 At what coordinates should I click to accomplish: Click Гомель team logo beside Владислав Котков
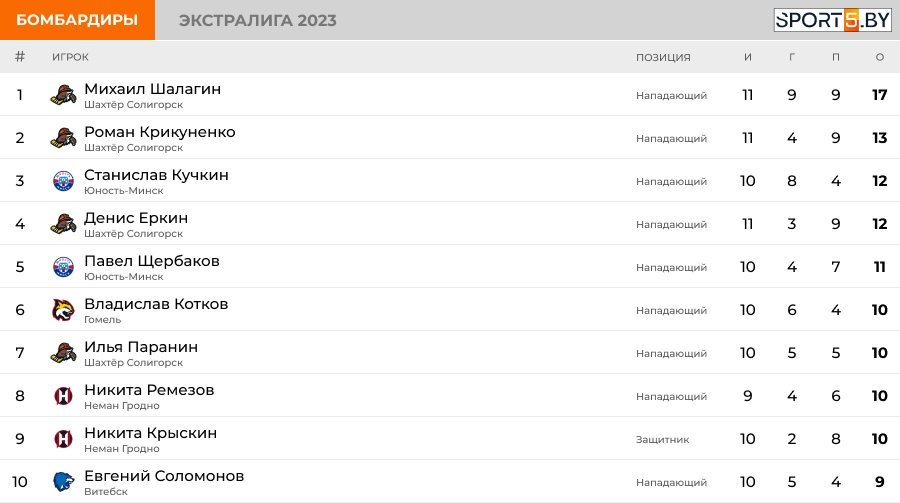point(64,310)
